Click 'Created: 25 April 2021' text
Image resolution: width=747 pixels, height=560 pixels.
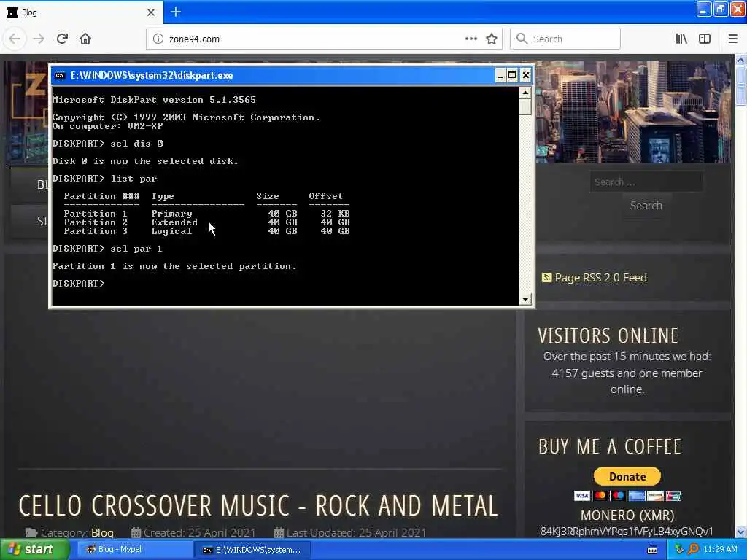pos(200,532)
